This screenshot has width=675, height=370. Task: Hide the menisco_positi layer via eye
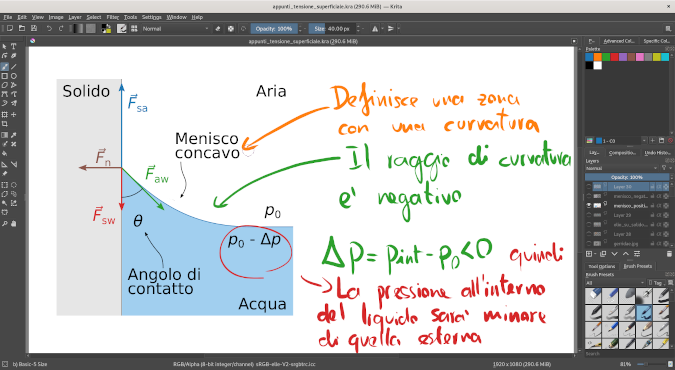[588, 205]
